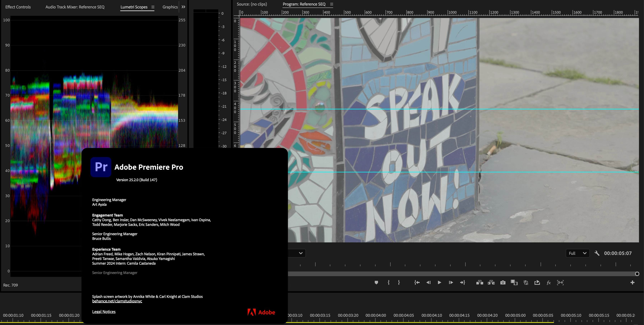Open the Legal Notices link
The image size is (644, 325).
point(104,312)
